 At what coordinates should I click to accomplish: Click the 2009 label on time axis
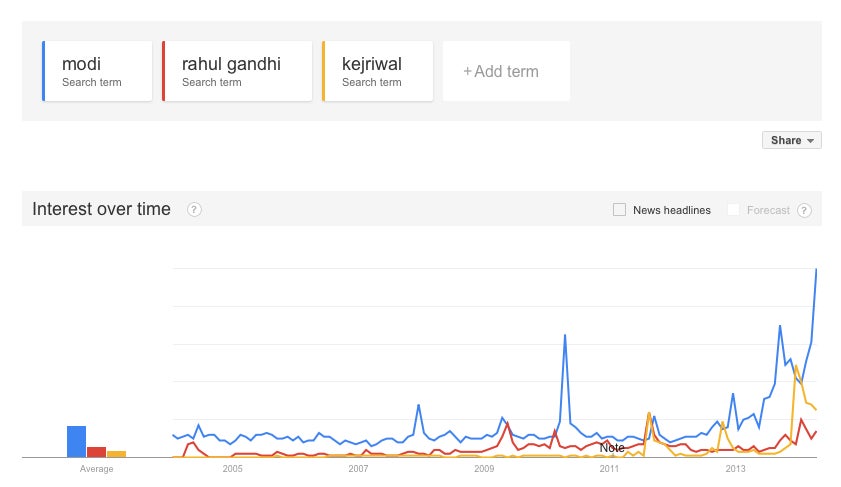(484, 469)
